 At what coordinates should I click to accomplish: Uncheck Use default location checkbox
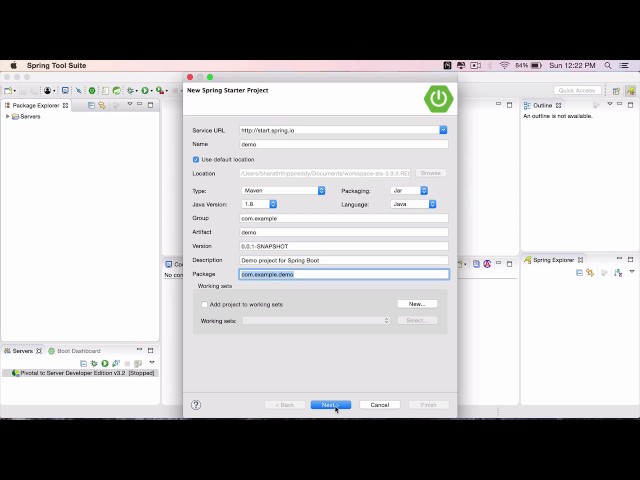pyautogui.click(x=196, y=159)
